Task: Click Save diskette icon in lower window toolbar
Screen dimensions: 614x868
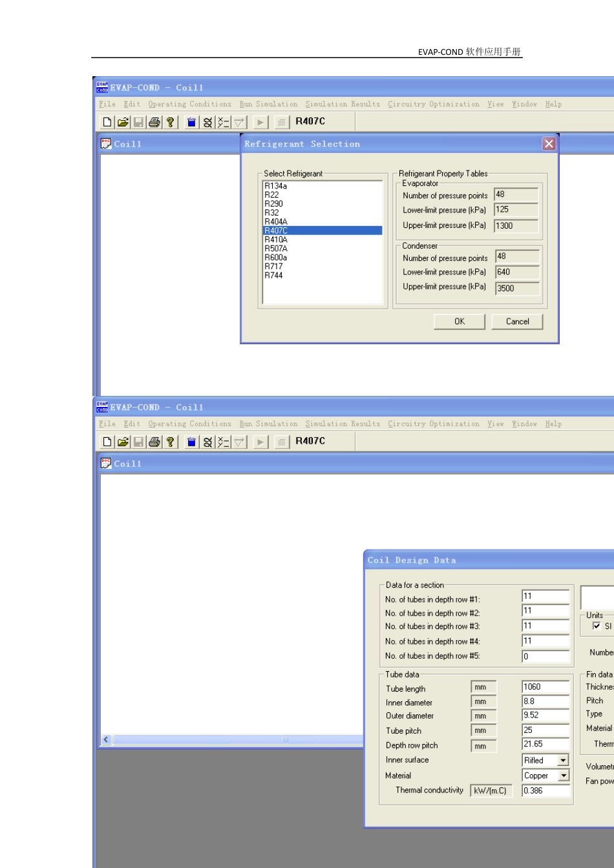Action: [138, 442]
